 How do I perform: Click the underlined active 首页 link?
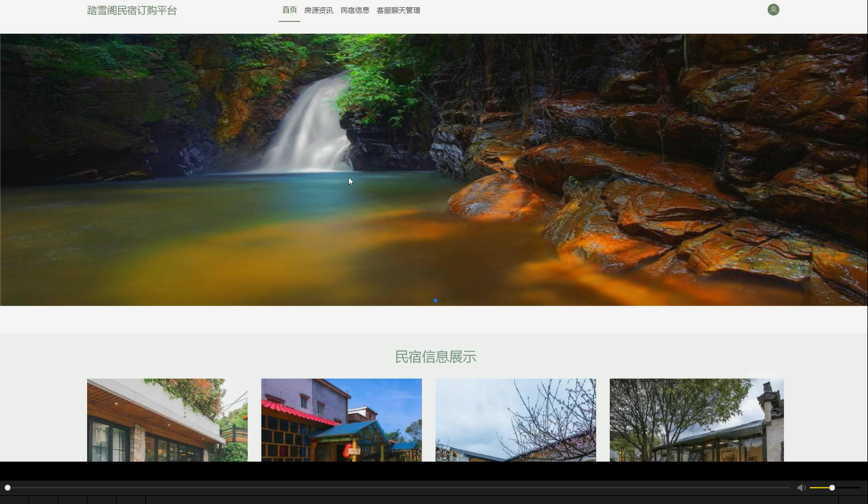click(289, 10)
